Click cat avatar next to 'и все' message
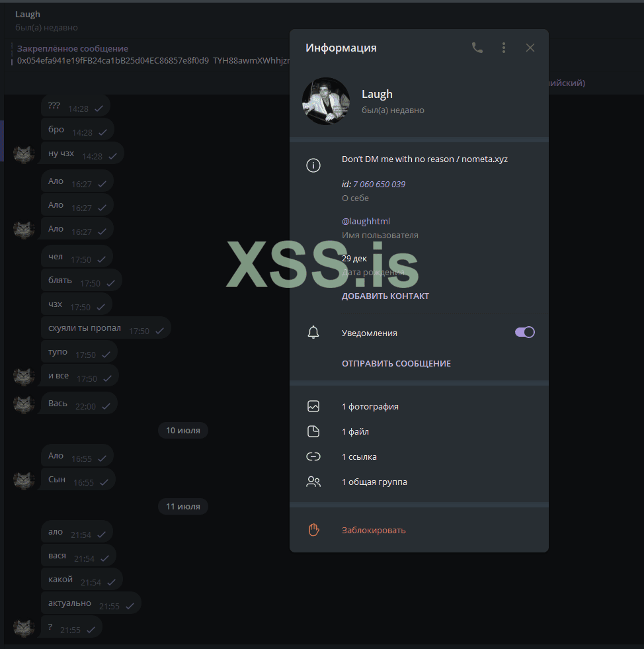The height and width of the screenshot is (649, 644). [x=24, y=376]
